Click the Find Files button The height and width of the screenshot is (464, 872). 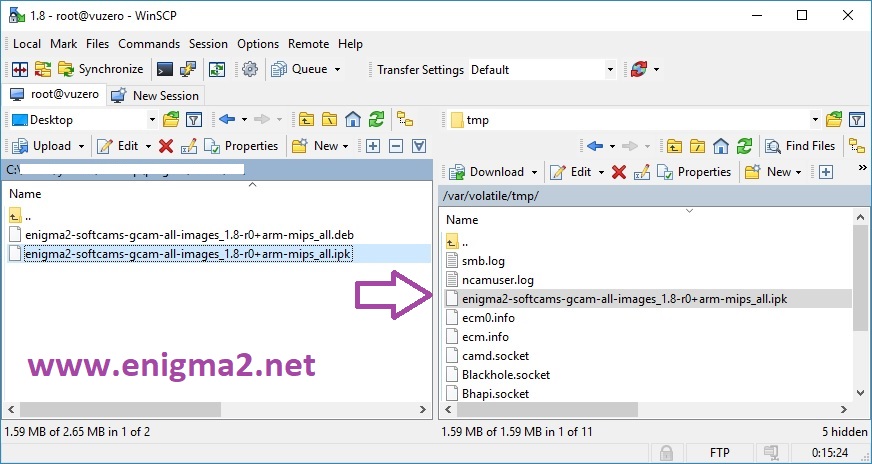pyautogui.click(x=800, y=146)
